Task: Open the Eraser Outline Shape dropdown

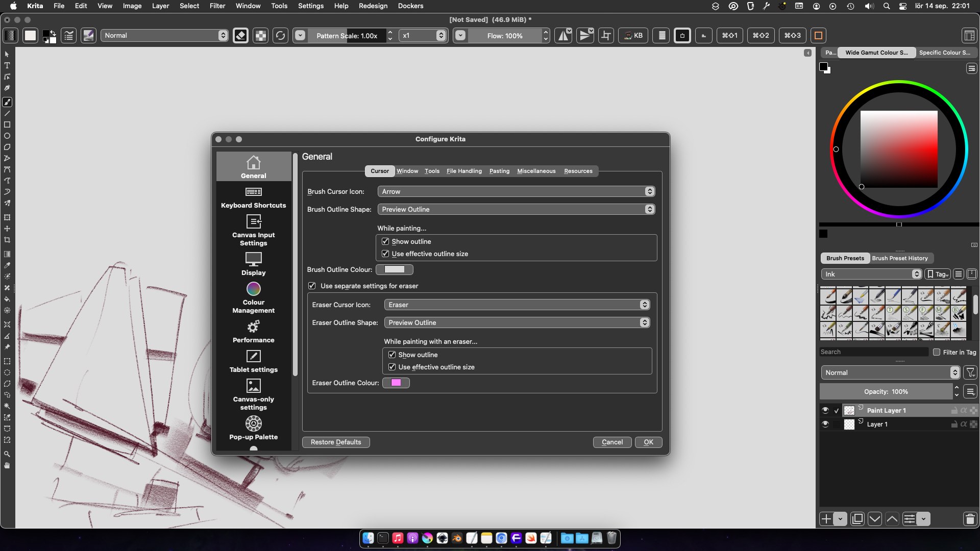Action: (x=517, y=322)
